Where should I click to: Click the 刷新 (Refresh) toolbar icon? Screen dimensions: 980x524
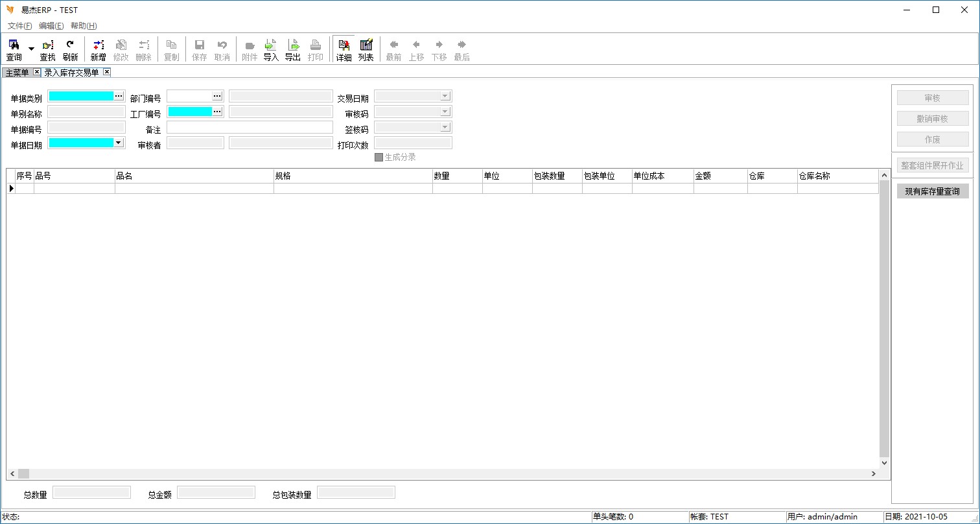[x=70, y=50]
